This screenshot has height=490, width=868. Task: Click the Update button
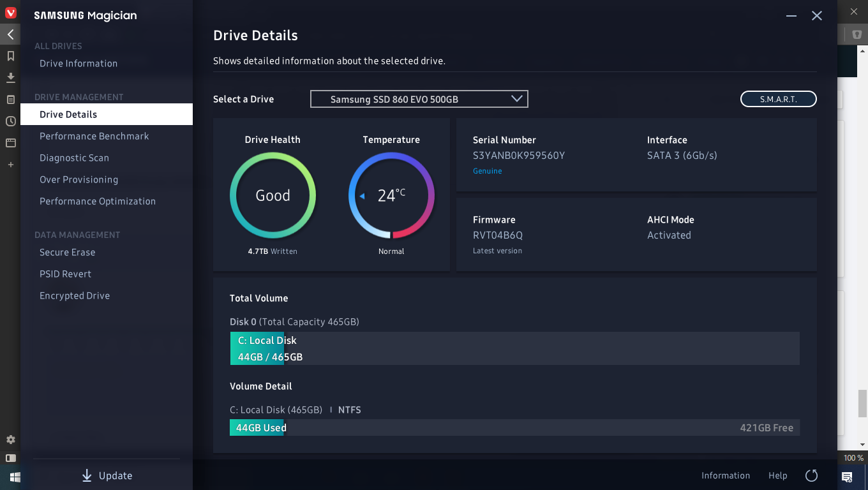107,475
